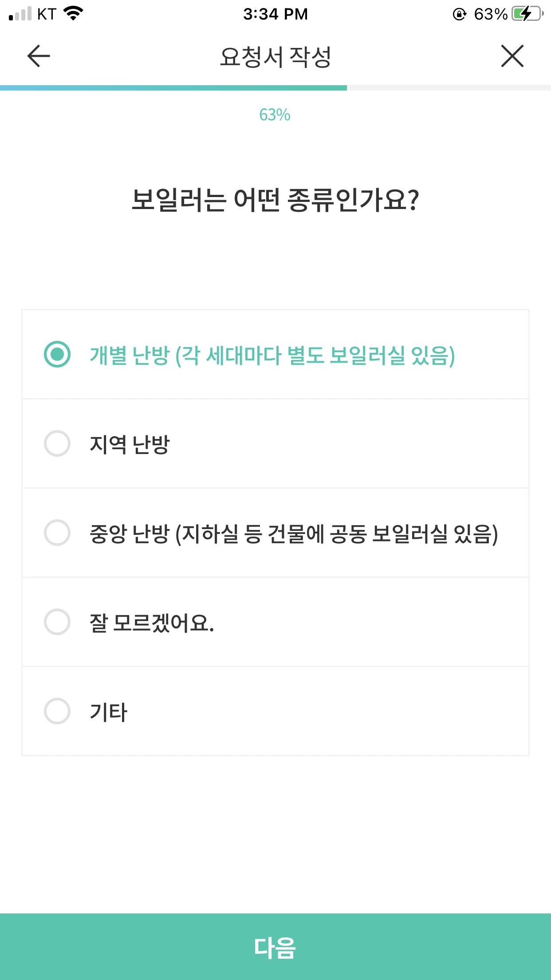Choose the 기타 radio button
Viewport: 551px width, 980px height.
pyautogui.click(x=57, y=711)
